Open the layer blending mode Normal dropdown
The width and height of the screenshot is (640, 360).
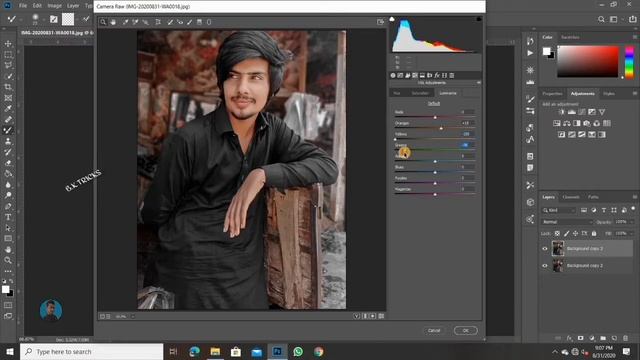tap(567, 222)
